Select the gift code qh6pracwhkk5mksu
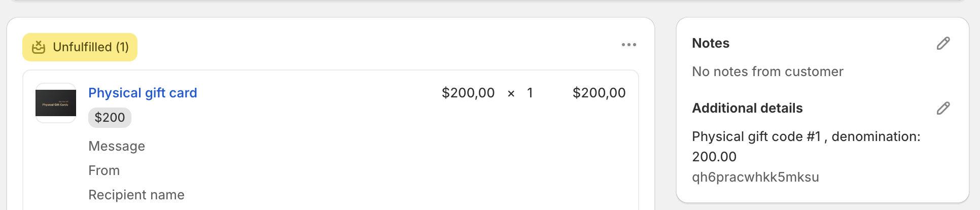Viewport: 980px width, 210px height. tap(755, 177)
